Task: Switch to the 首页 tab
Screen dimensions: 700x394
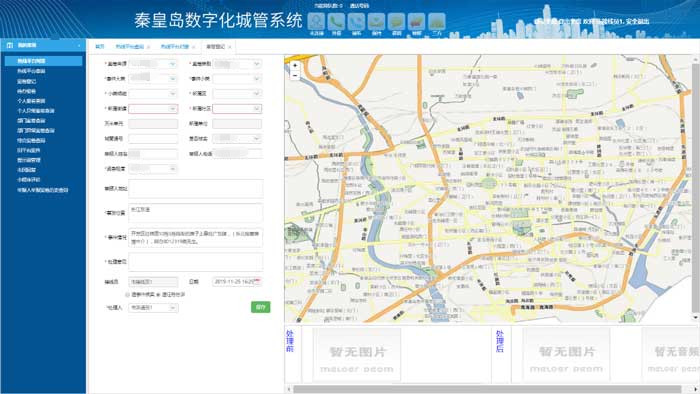Action: 100,46
